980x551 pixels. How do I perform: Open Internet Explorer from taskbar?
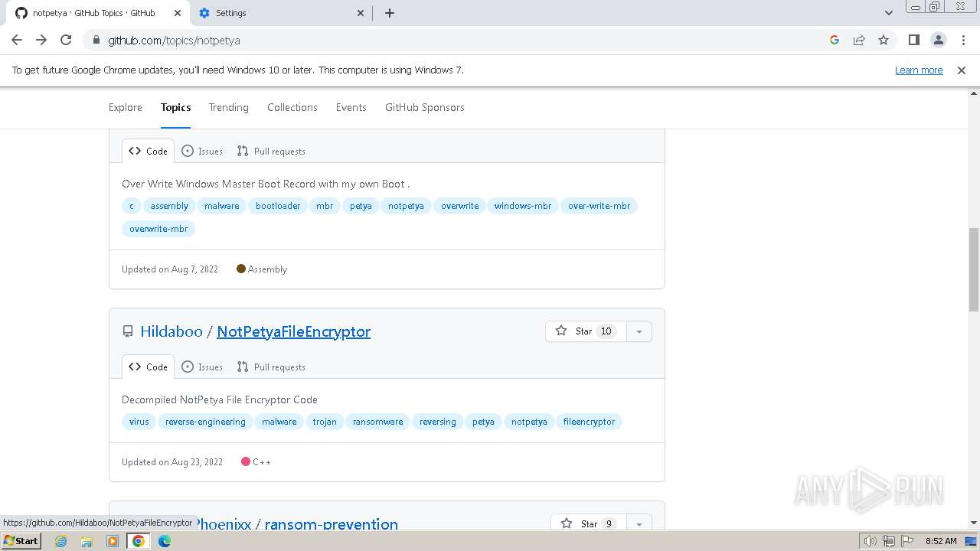(x=60, y=541)
